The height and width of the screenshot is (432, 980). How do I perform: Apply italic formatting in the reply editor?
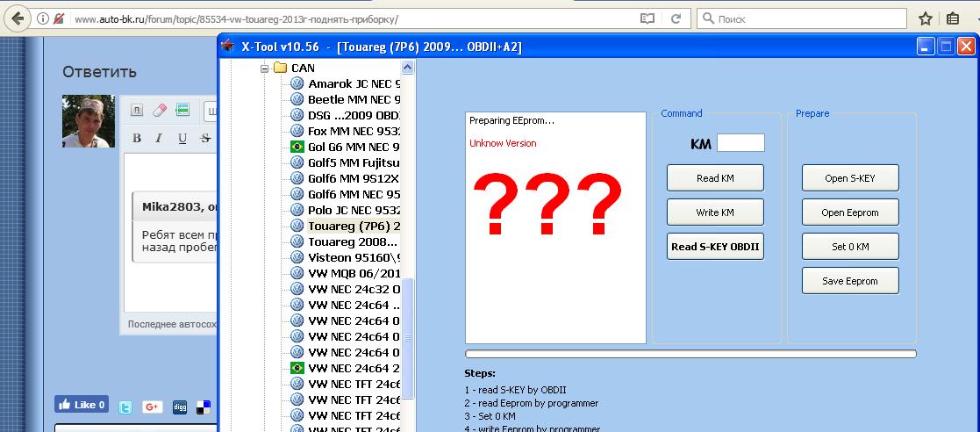(x=159, y=138)
